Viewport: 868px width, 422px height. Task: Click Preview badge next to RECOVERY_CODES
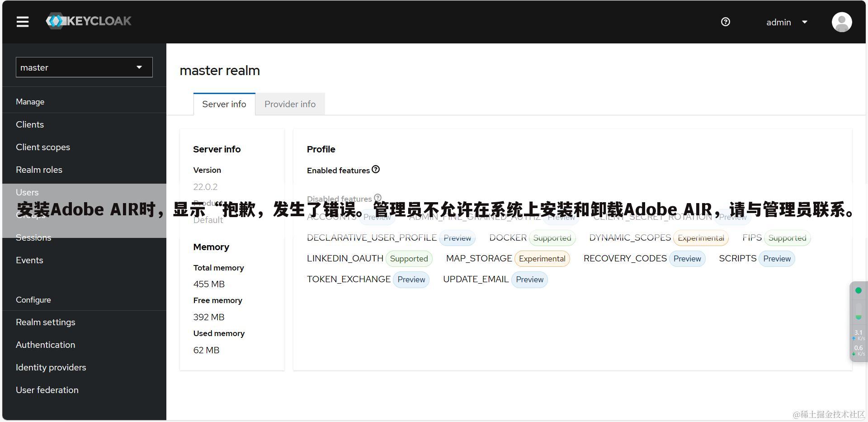pyautogui.click(x=687, y=259)
